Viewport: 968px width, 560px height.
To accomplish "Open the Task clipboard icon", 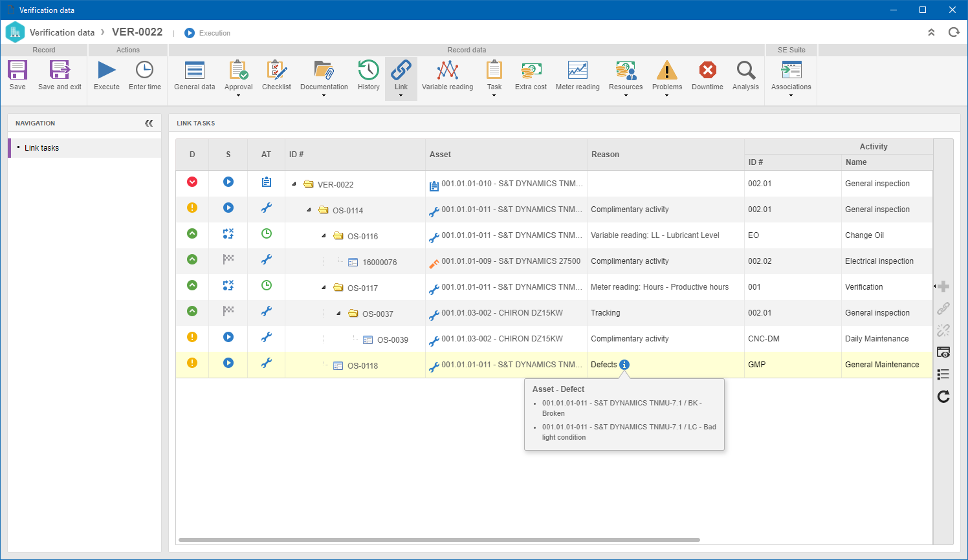I will (494, 70).
